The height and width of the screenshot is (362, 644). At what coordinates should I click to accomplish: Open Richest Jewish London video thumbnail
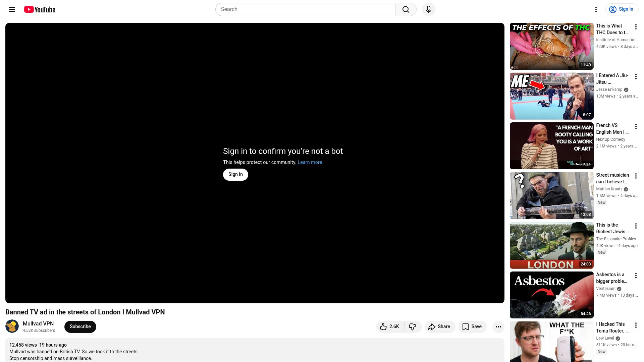click(551, 245)
